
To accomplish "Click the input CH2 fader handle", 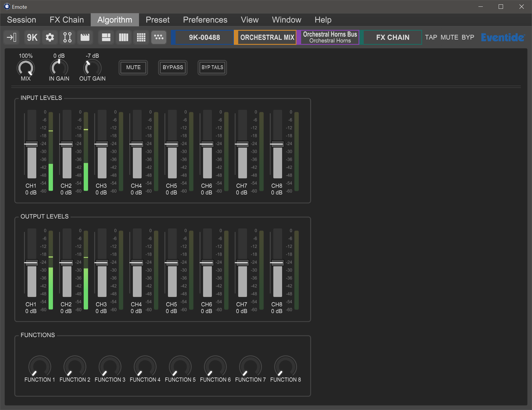I will [x=66, y=144].
